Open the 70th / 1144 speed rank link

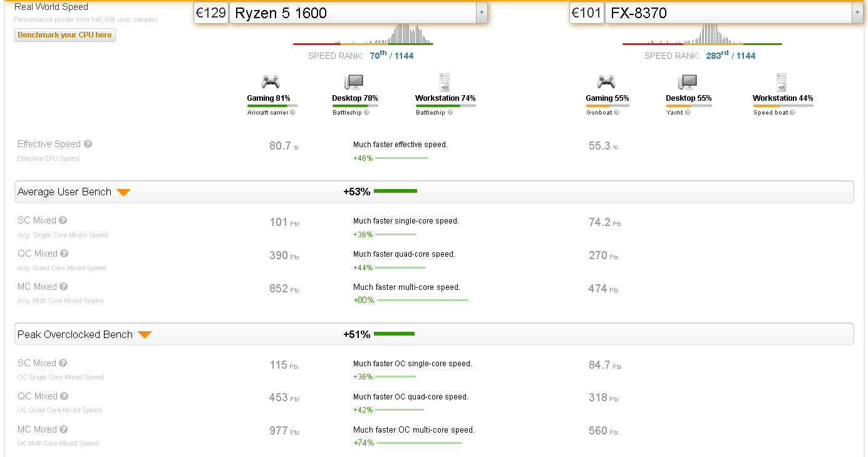[x=391, y=55]
